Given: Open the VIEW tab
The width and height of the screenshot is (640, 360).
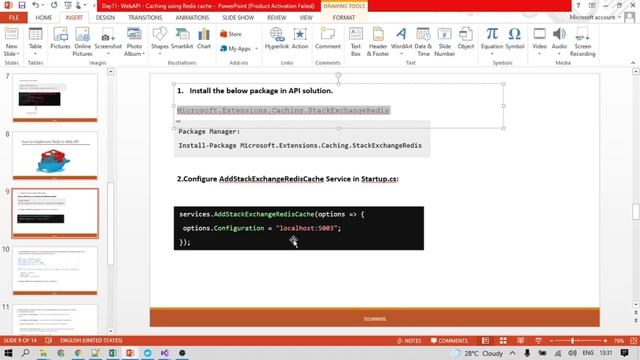Looking at the screenshot, I should (306, 18).
